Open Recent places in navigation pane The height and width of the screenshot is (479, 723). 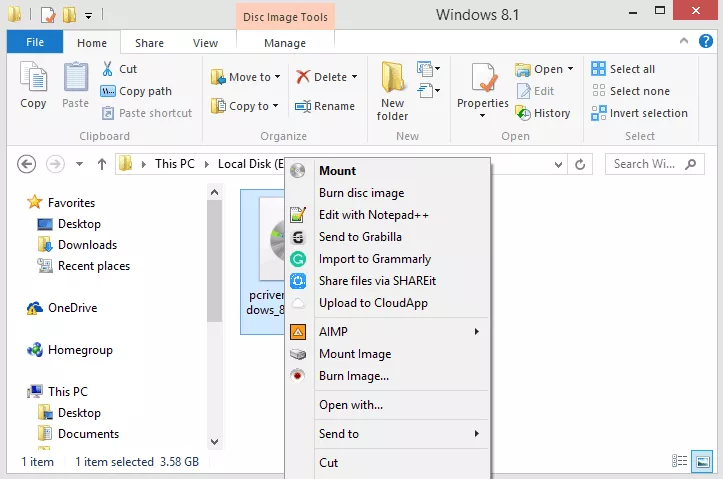pos(84,266)
